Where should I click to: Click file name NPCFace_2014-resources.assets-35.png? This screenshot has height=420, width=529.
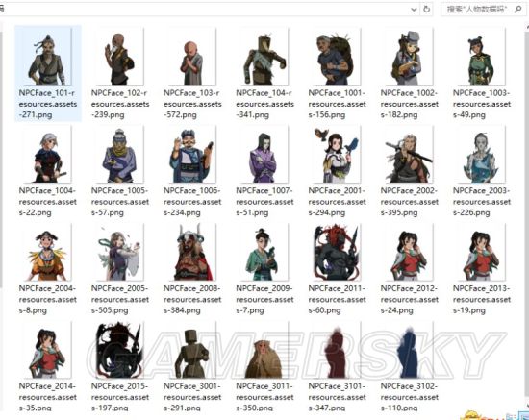tap(47, 397)
